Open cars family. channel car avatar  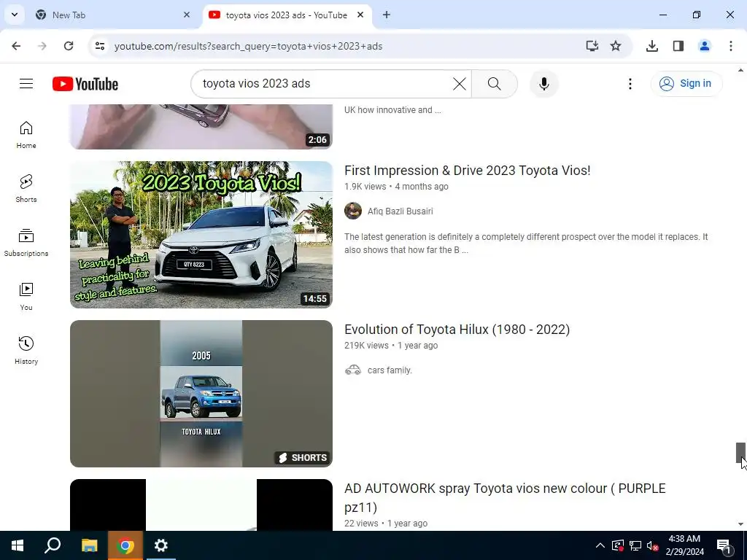pos(353,370)
